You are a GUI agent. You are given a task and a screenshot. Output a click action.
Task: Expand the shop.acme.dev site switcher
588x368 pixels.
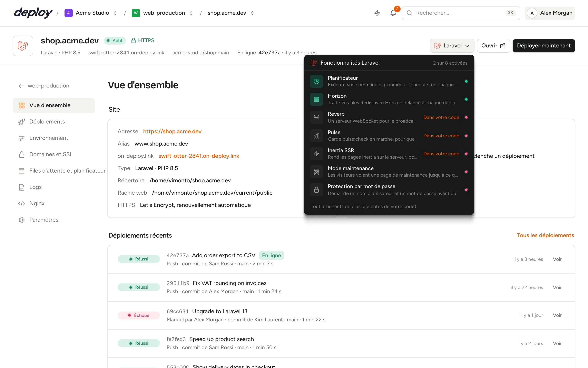click(x=252, y=13)
